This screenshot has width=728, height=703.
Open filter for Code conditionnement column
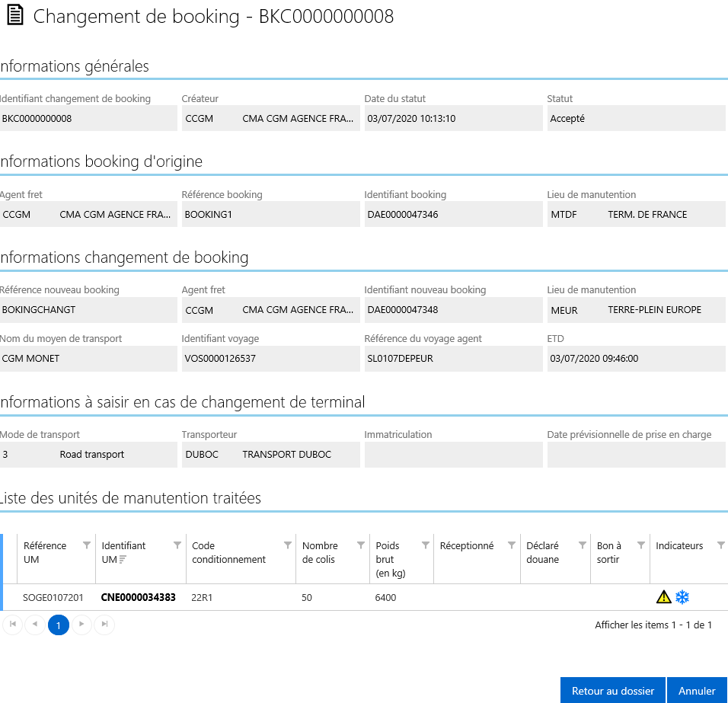(288, 545)
